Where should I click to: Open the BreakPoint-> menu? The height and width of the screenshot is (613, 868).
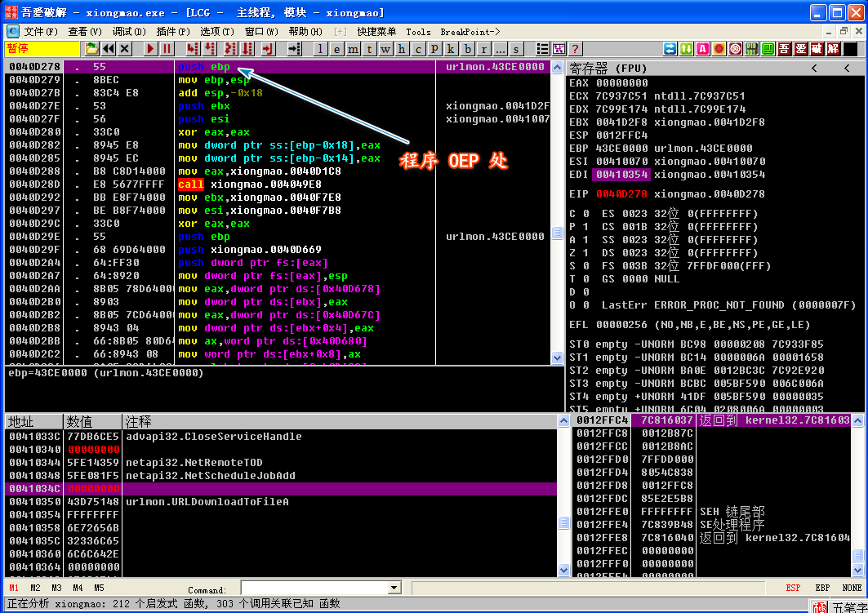[x=470, y=32]
